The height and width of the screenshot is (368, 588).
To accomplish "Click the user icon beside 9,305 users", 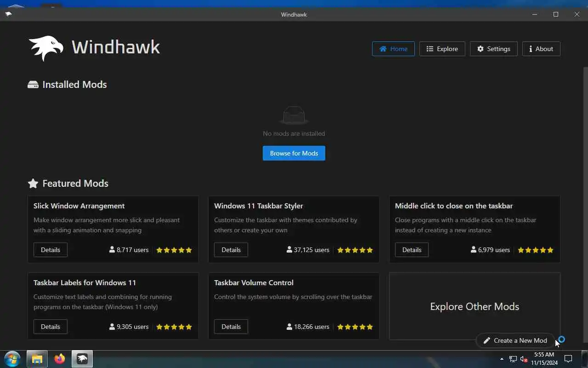I will click(112, 327).
